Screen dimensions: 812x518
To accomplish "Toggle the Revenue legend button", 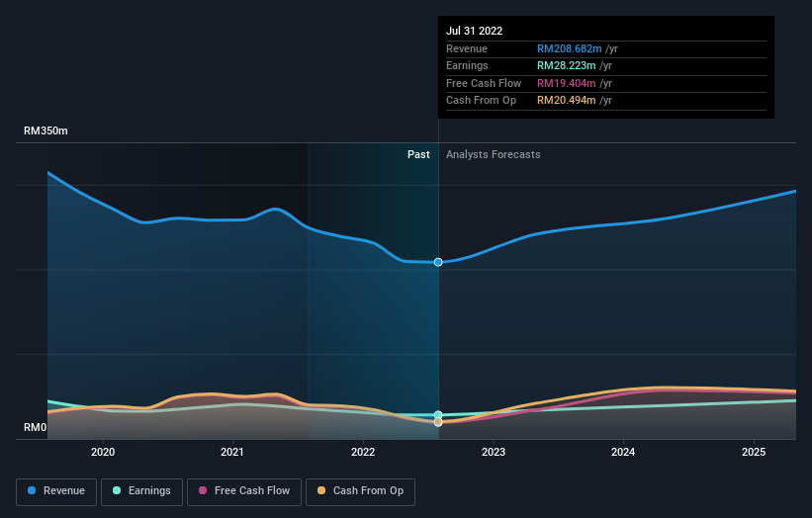I will [x=56, y=491].
